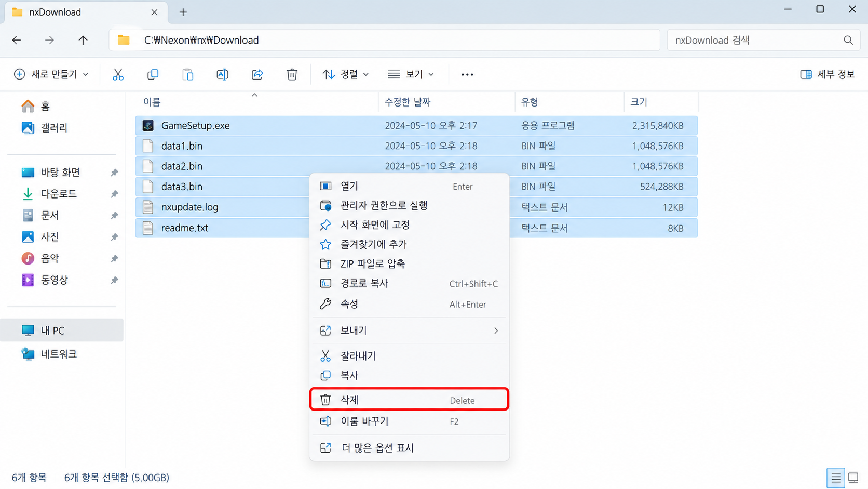Expand the 보내기 submenu

(x=409, y=331)
